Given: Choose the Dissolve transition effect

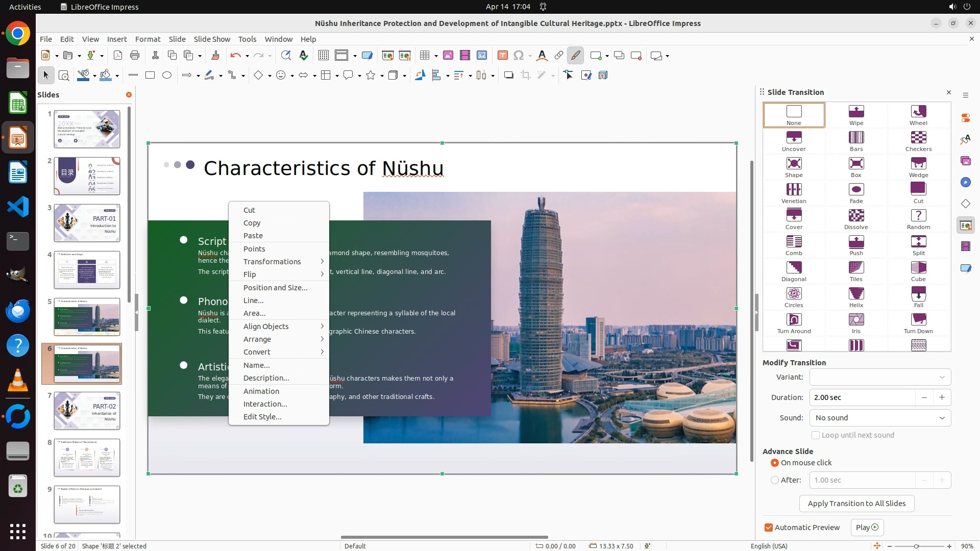Looking at the screenshot, I should (x=856, y=216).
